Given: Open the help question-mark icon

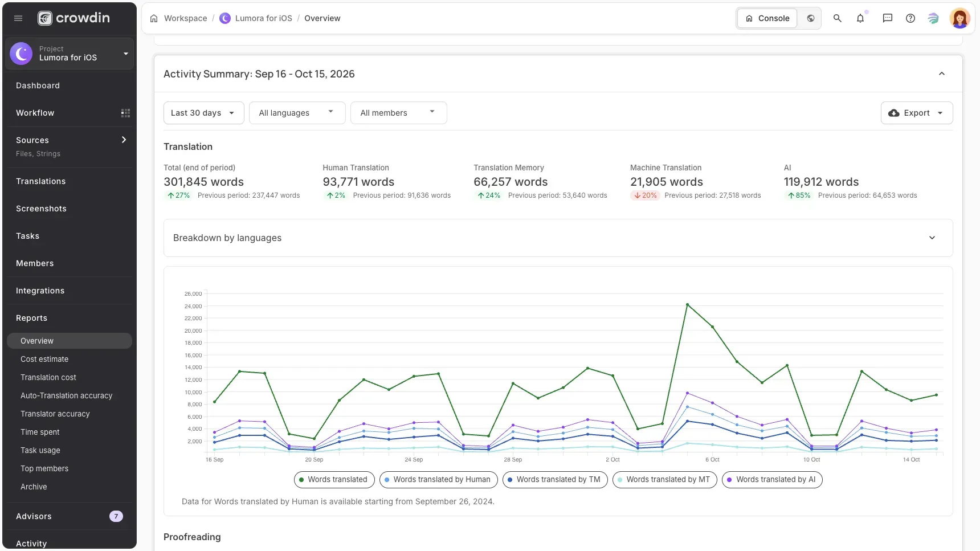Looking at the screenshot, I should 910,18.
